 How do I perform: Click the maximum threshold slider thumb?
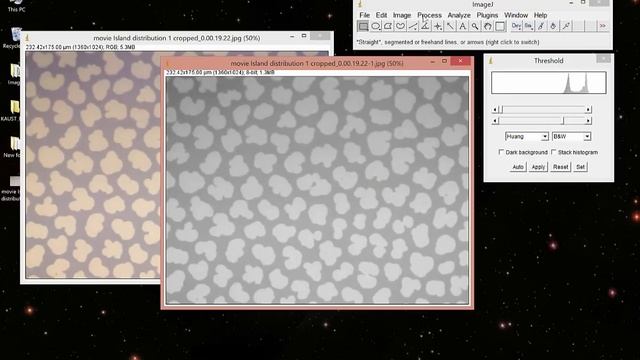tap(563, 120)
